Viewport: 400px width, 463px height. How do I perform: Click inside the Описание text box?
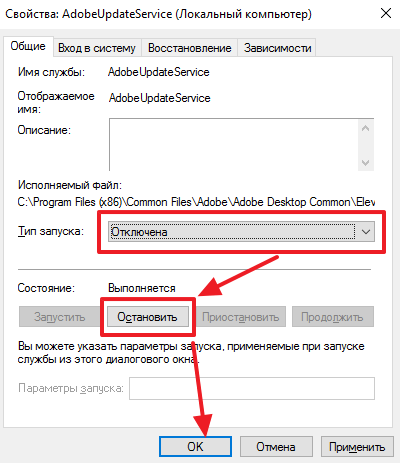click(x=233, y=144)
